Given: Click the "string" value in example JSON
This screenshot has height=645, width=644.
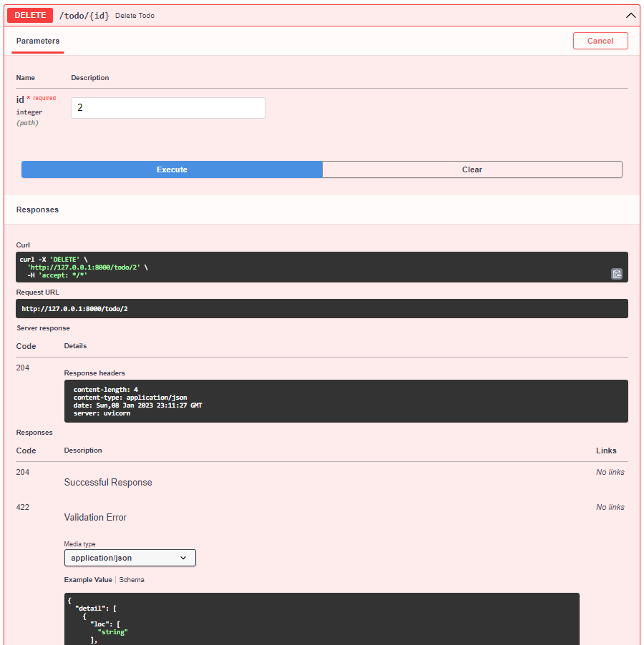Looking at the screenshot, I should pos(112,631).
